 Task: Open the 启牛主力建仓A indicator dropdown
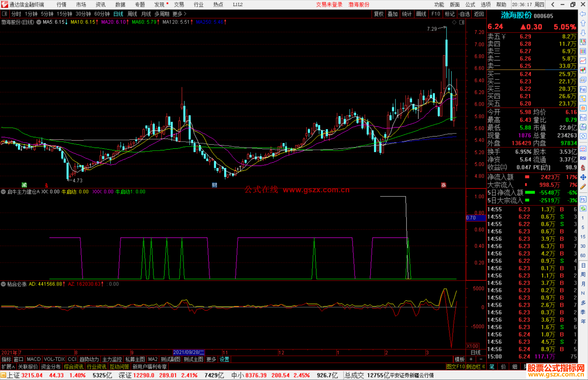[x=3, y=192]
